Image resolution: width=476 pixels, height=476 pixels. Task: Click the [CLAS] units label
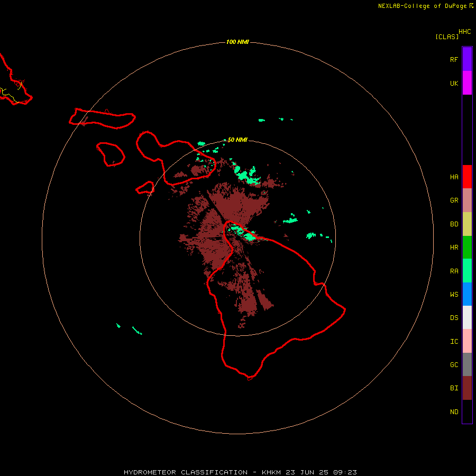point(447,36)
